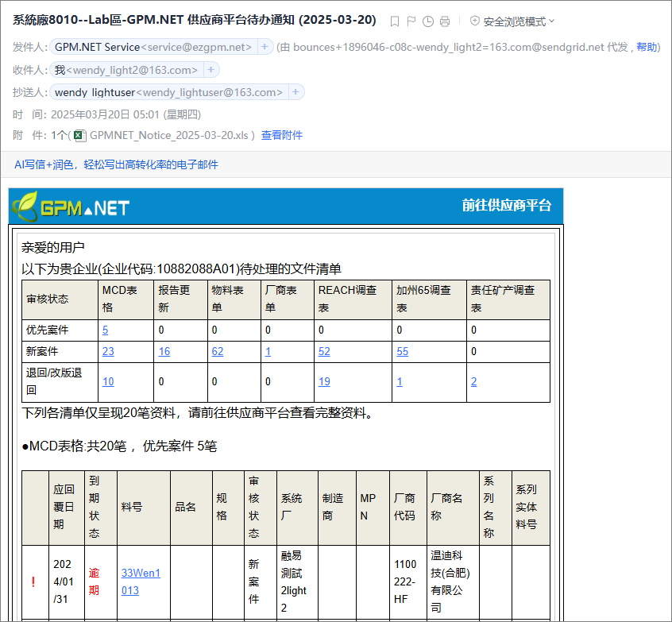Open the 优先案件 MCD表格 count link 5
This screenshot has height=622, width=672.
[x=105, y=330]
